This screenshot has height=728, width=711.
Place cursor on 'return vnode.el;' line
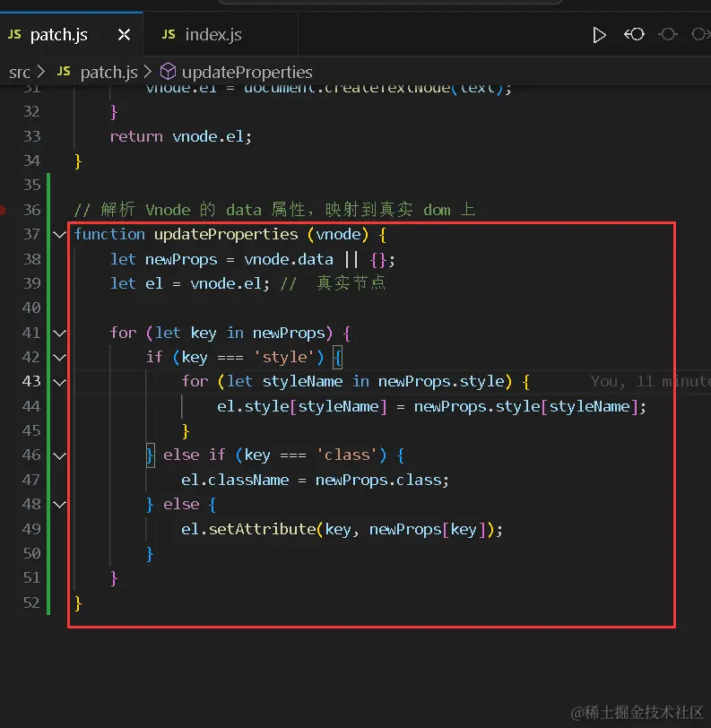click(x=180, y=136)
